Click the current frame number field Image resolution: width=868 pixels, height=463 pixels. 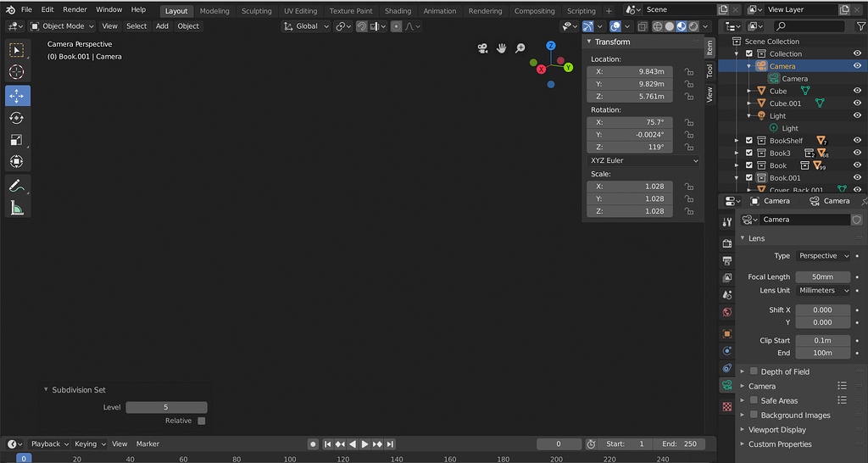point(559,444)
